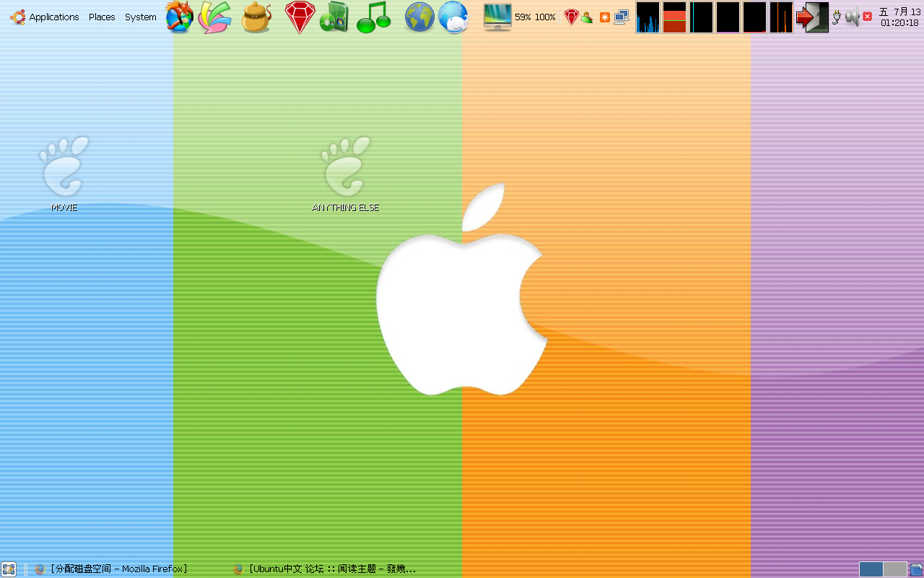Switch to the first workspace

coord(871,569)
